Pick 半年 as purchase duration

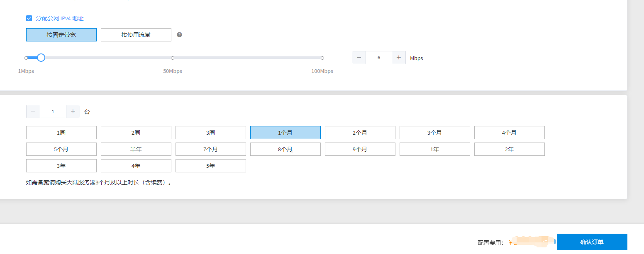136,149
